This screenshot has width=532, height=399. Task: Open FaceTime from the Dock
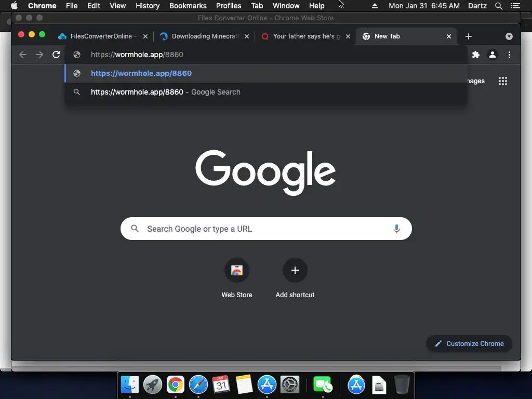point(322,385)
